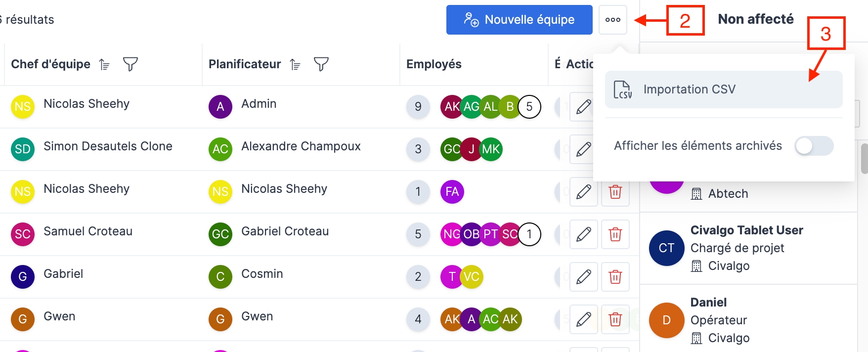Filter the Chef d'équipe column
This screenshot has height=352, width=868.
[x=130, y=64]
